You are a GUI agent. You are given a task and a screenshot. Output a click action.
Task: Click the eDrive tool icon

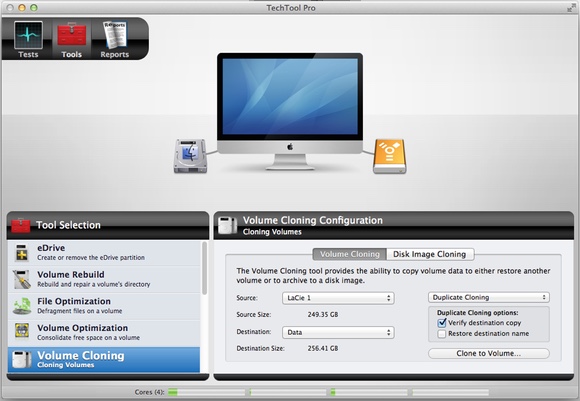[x=22, y=252]
